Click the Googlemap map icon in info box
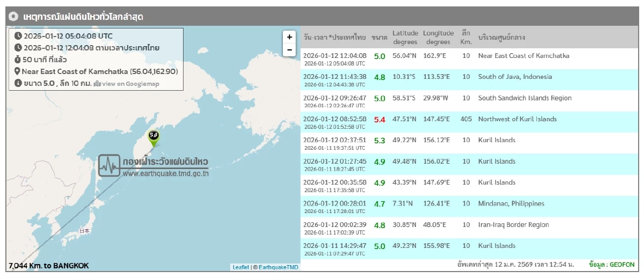Screen dimensions: 644x278 click(x=97, y=84)
